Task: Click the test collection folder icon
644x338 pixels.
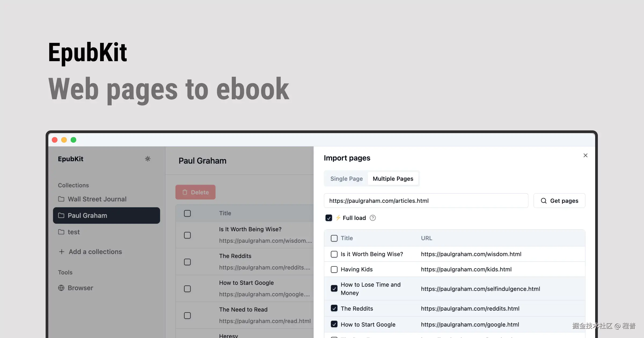Action: click(61, 232)
